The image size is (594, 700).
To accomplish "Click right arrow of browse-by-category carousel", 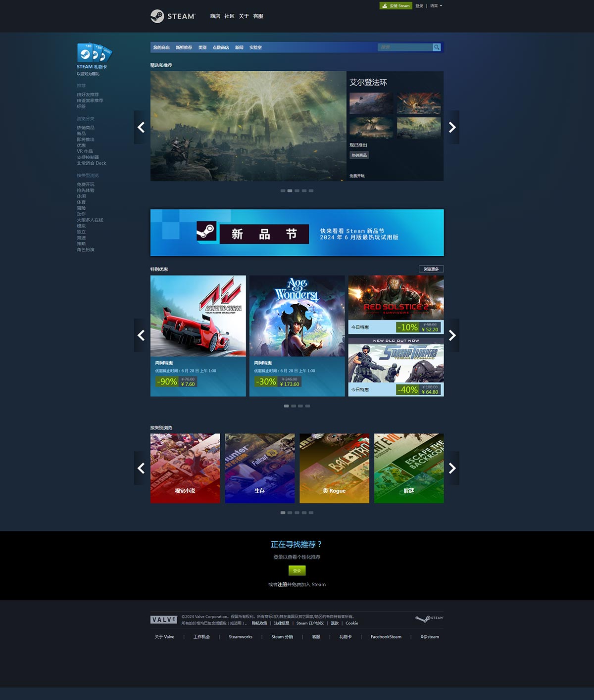I will tap(452, 468).
